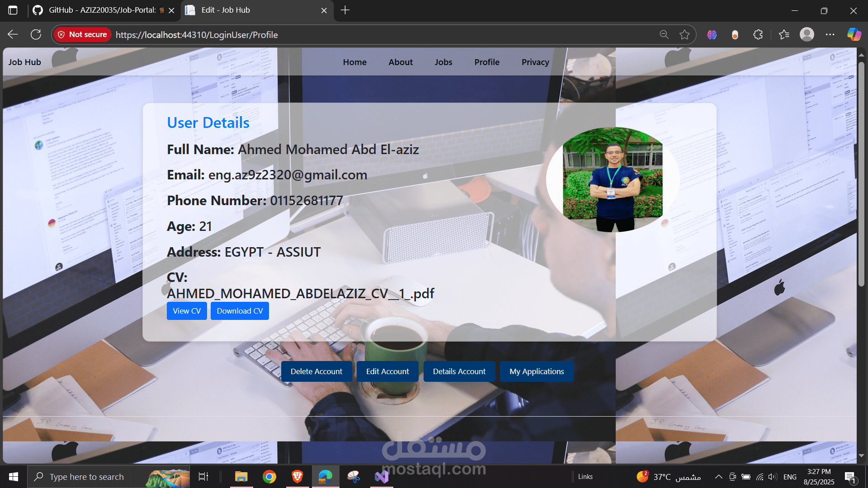The image size is (868, 488).
Task: Click the browser profile avatar icon
Action: click(807, 35)
